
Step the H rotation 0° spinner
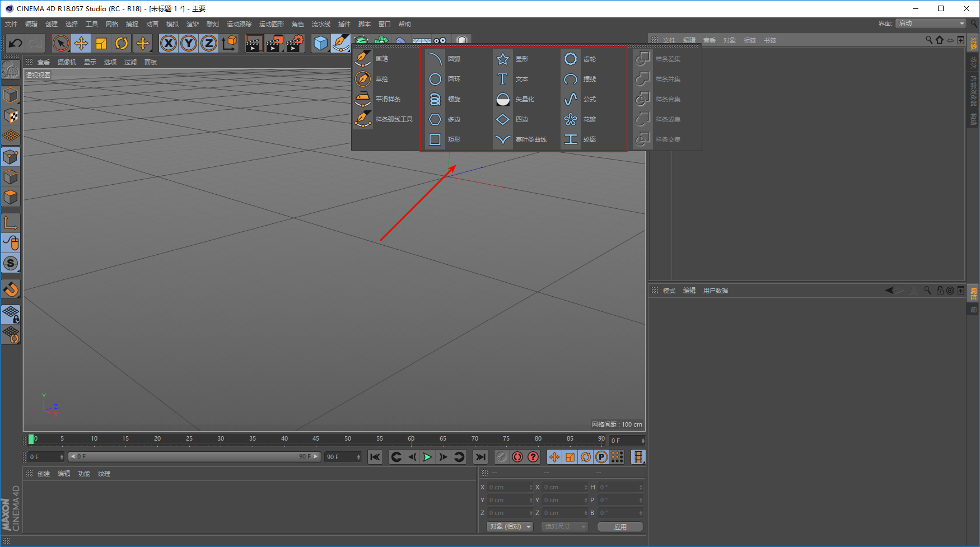642,487
